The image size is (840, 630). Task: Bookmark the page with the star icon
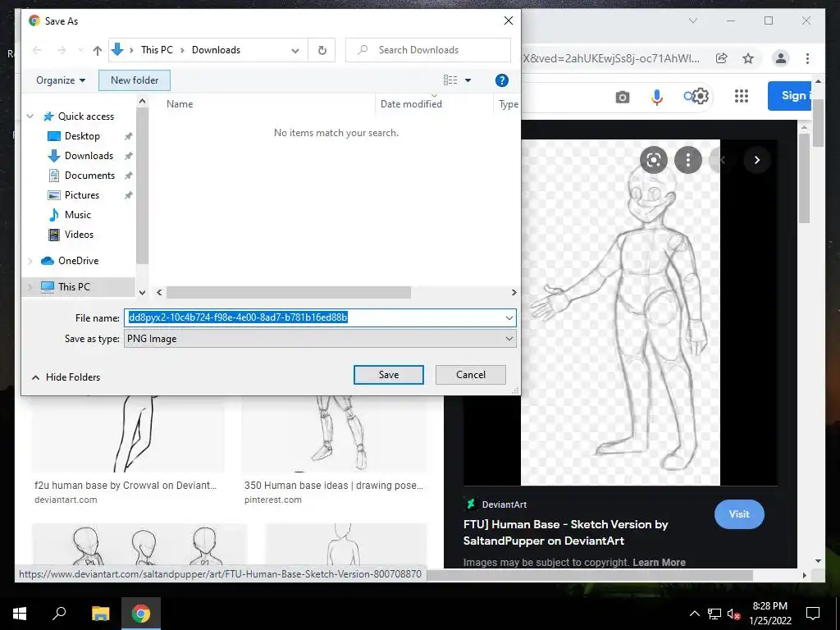point(748,58)
